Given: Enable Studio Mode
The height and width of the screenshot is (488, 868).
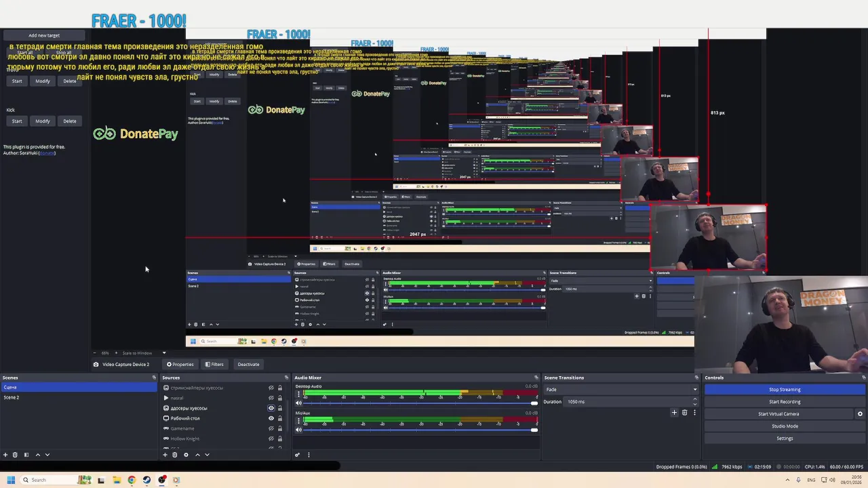Looking at the screenshot, I should tap(785, 426).
